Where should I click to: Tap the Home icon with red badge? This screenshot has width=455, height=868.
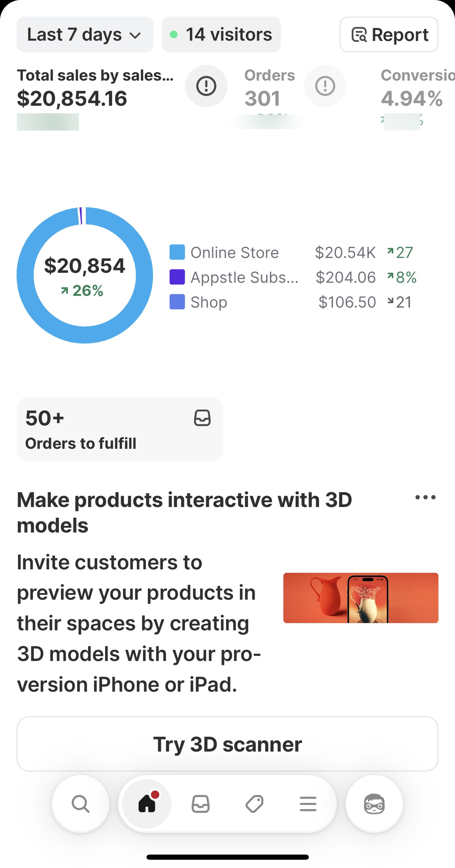[147, 804]
